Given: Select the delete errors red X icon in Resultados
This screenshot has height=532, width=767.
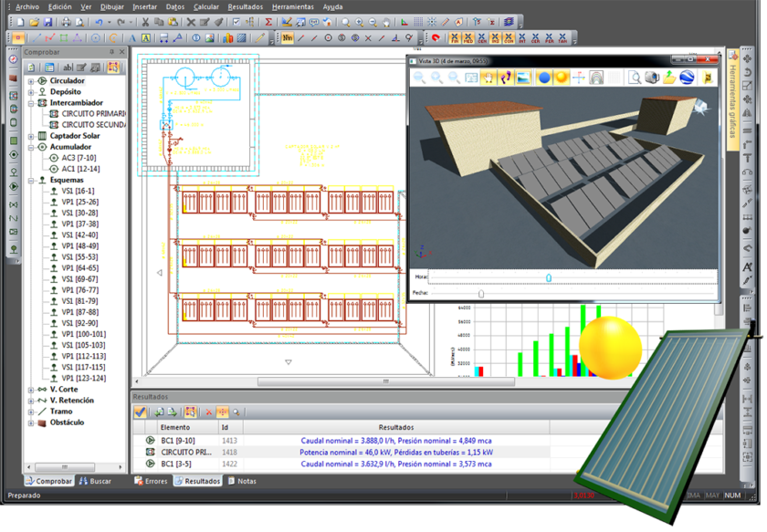Looking at the screenshot, I should (208, 412).
